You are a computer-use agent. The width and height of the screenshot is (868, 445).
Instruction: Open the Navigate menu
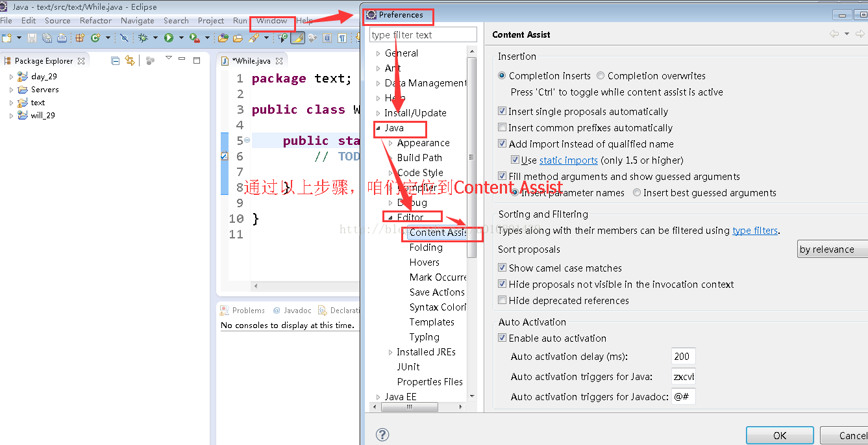click(x=138, y=21)
